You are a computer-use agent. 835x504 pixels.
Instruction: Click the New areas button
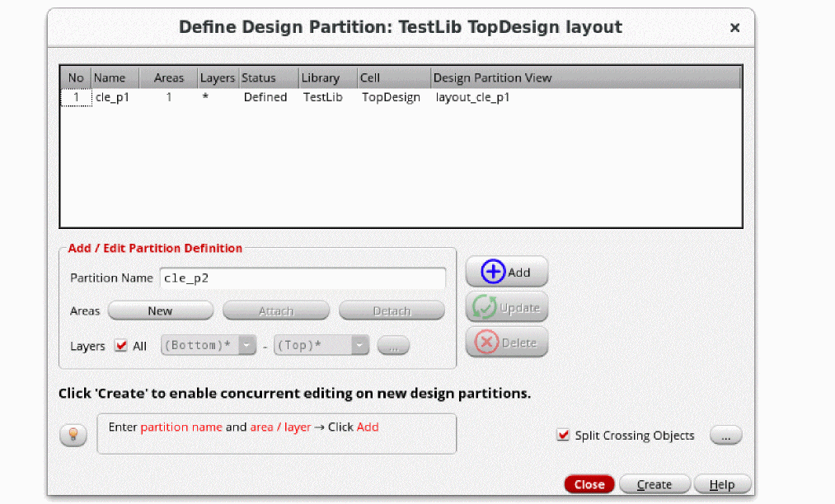click(161, 310)
